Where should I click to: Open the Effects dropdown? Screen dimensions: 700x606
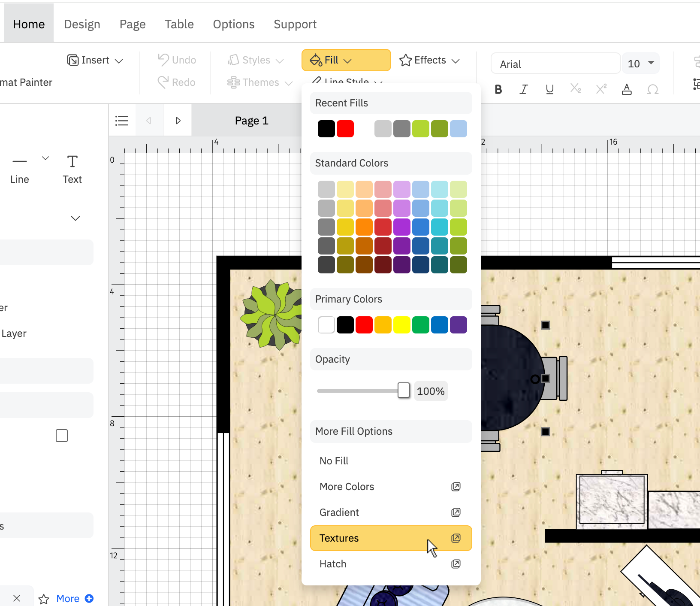(x=430, y=60)
